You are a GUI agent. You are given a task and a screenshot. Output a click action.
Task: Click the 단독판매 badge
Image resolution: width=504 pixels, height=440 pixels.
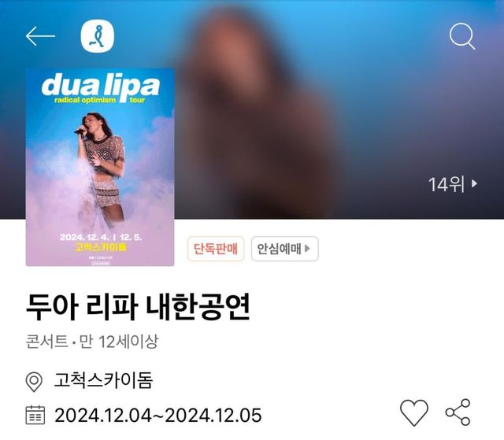coord(216,249)
